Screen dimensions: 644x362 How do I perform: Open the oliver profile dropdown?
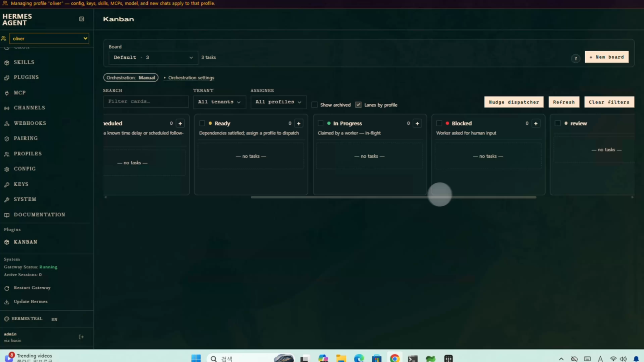click(x=49, y=39)
